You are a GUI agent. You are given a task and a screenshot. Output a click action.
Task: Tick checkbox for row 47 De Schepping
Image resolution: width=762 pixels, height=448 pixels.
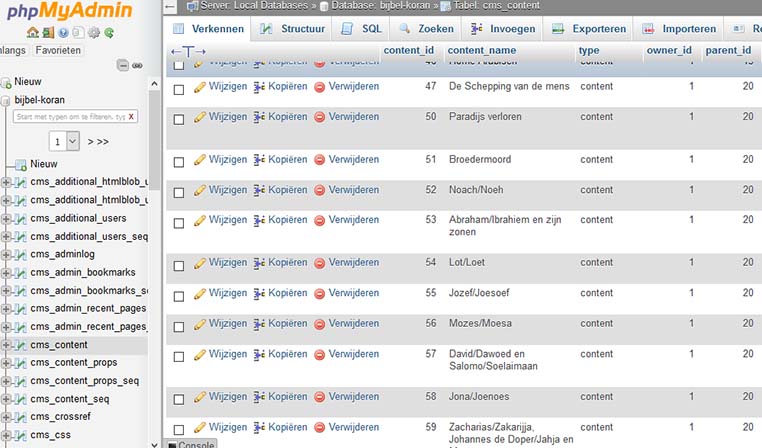coord(179,88)
